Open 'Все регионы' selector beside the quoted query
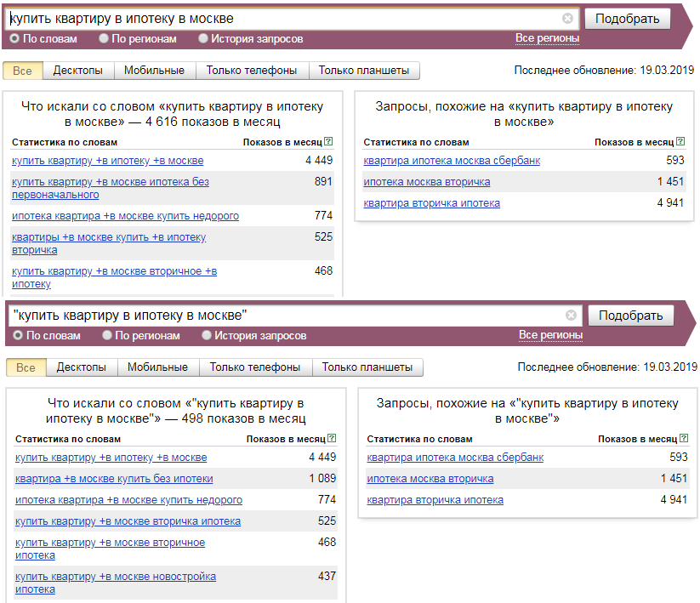 pos(550,335)
